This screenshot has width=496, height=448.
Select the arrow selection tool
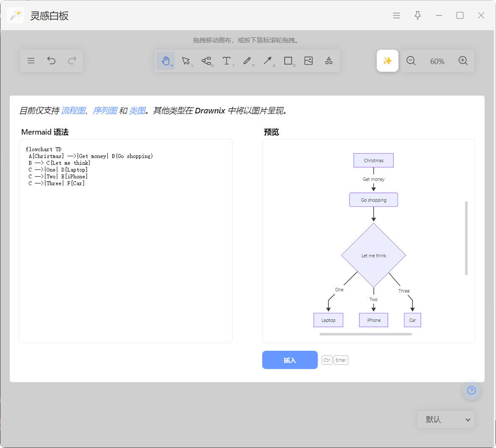coord(186,61)
